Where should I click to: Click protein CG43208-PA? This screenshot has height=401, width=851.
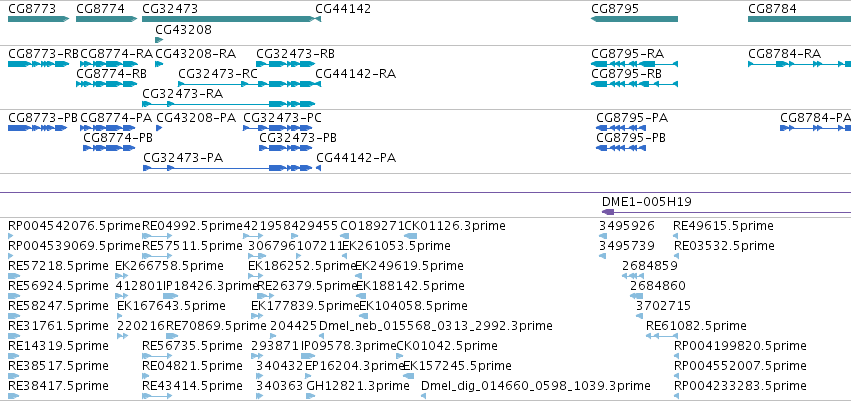click(x=159, y=128)
